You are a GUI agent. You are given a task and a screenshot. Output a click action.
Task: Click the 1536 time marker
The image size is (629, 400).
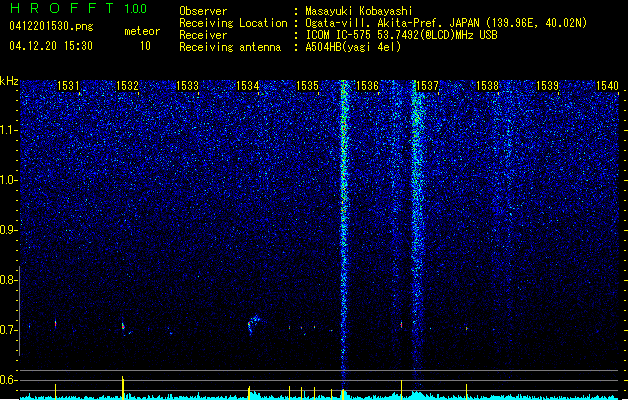point(367,86)
